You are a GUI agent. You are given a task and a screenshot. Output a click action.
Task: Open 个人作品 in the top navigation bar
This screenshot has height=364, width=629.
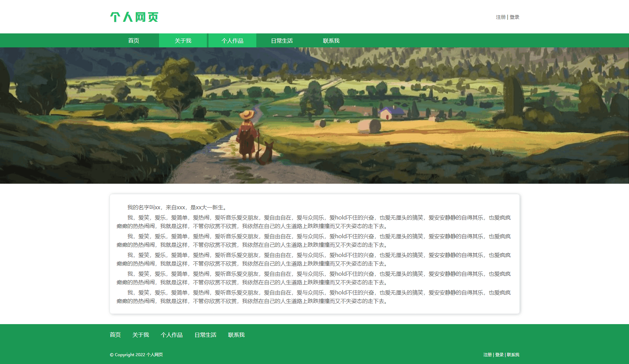click(232, 41)
